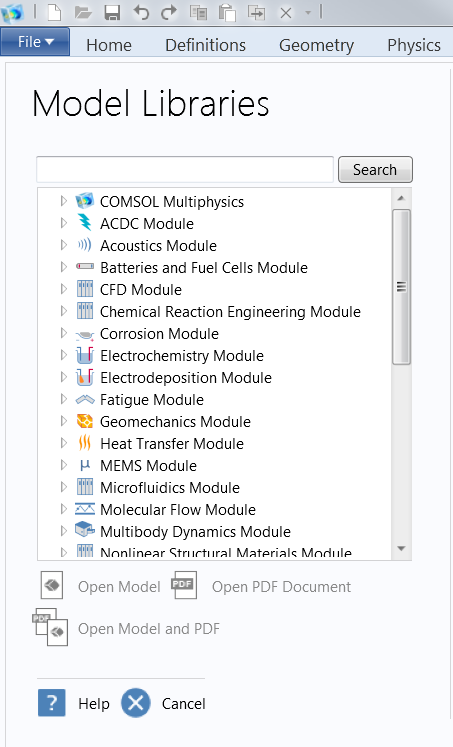Click the module list scrollbar thumb
The image size is (453, 747).
(401, 287)
